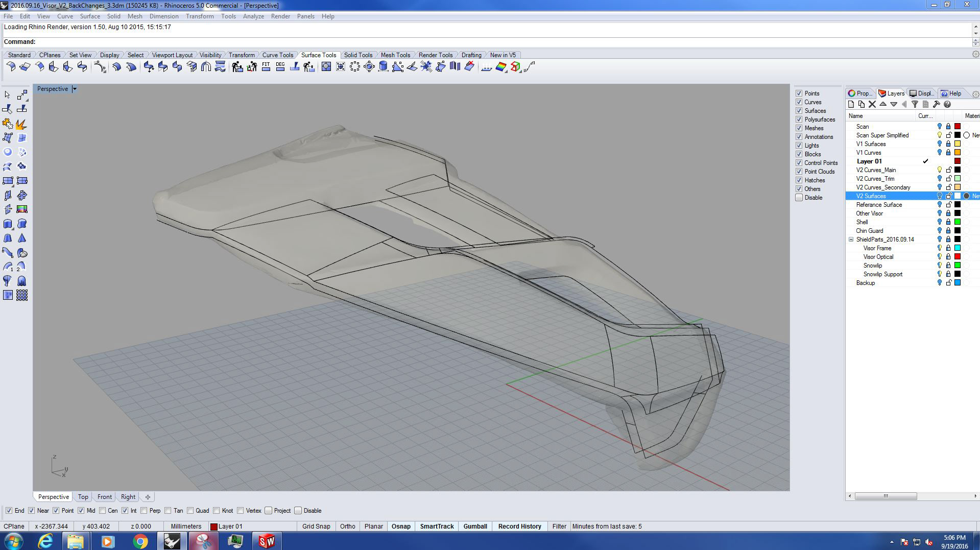Screen dimensions: 980x550
Task: Collapse the ShieldParts_2016.09.14 layer group
Action: click(x=851, y=240)
